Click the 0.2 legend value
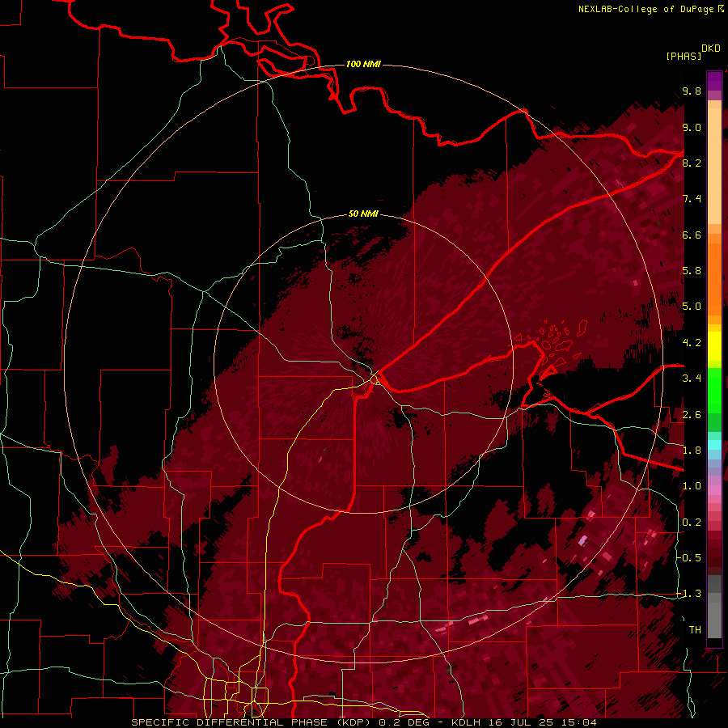The width and height of the screenshot is (728, 728). pyautogui.click(x=692, y=523)
